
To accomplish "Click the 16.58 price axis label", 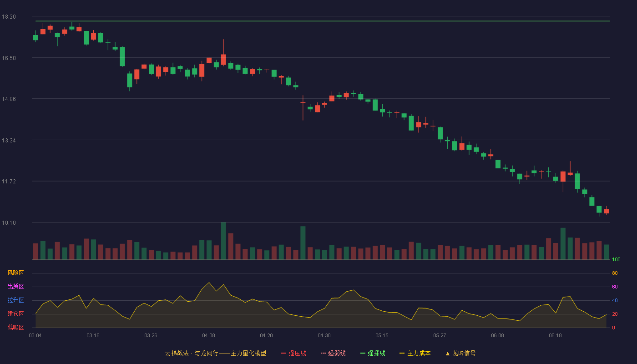I will [9, 58].
